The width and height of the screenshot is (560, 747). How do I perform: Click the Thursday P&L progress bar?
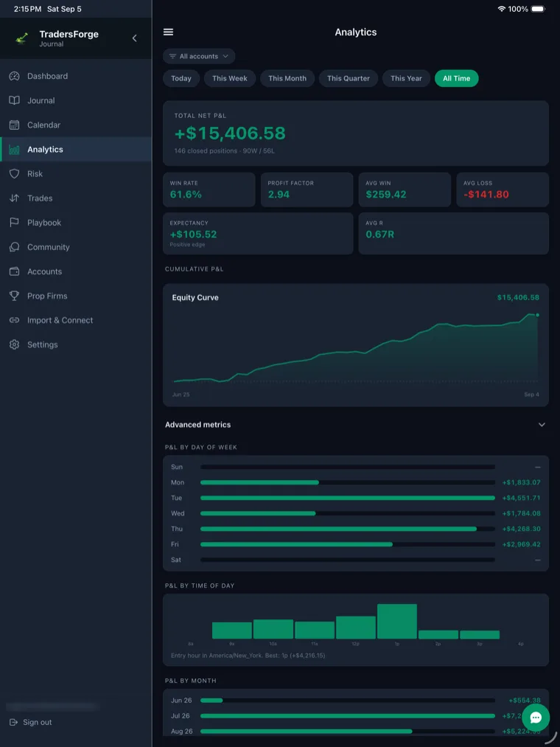click(x=348, y=529)
